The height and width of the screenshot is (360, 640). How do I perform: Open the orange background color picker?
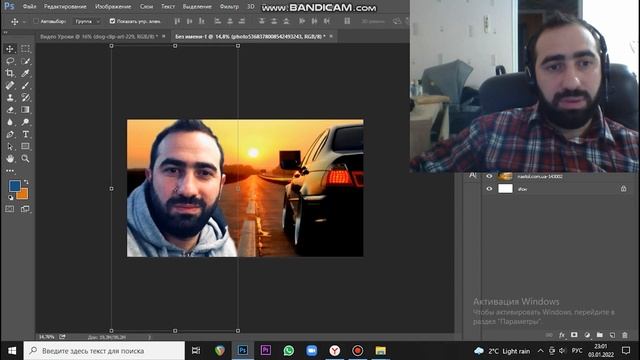point(23,194)
